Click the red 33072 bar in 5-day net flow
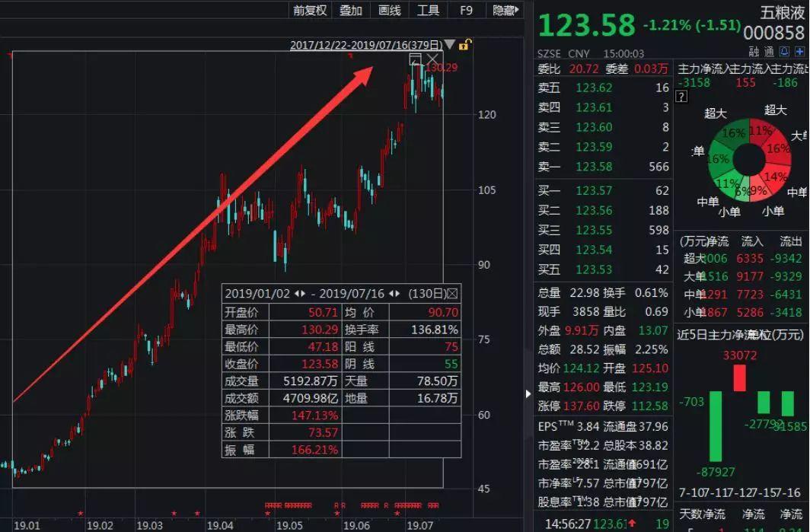 coord(740,377)
